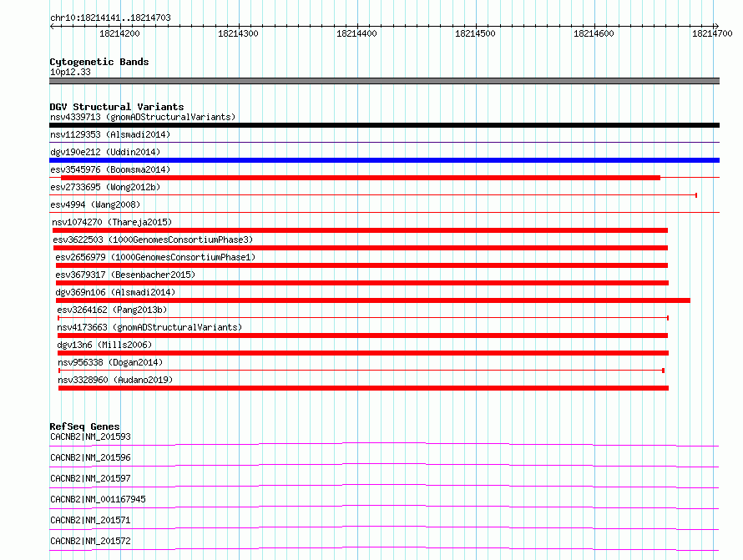Click the thin purple nsv1129353 variant line

point(384,142)
